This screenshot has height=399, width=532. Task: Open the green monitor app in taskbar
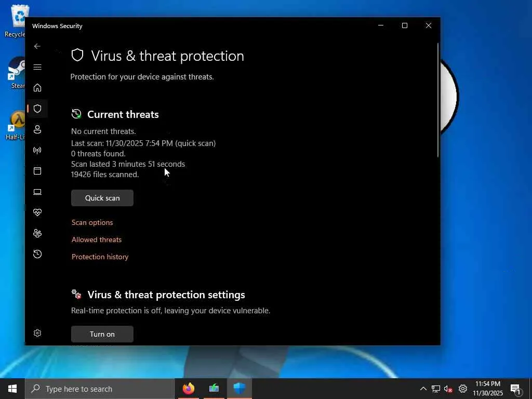click(214, 389)
